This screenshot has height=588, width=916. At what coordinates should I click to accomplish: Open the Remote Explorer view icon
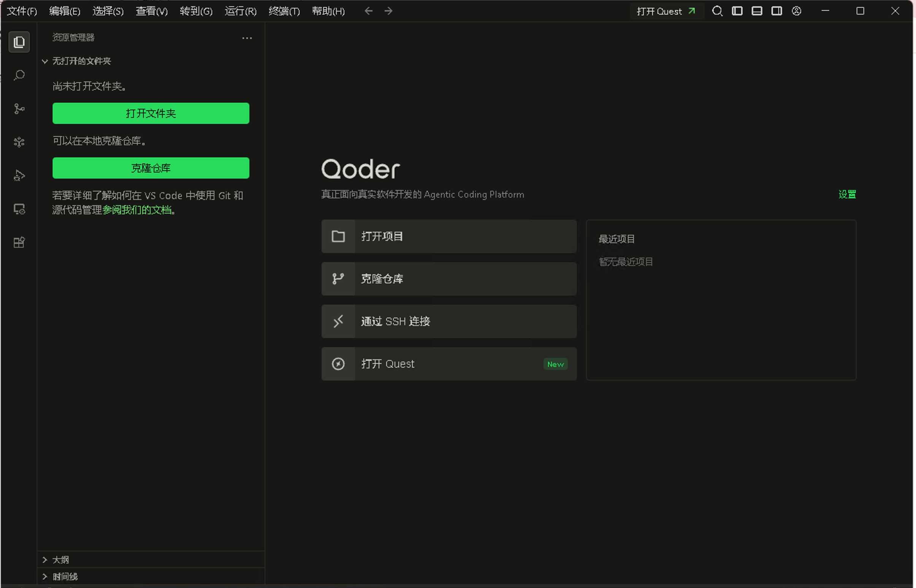pos(19,209)
